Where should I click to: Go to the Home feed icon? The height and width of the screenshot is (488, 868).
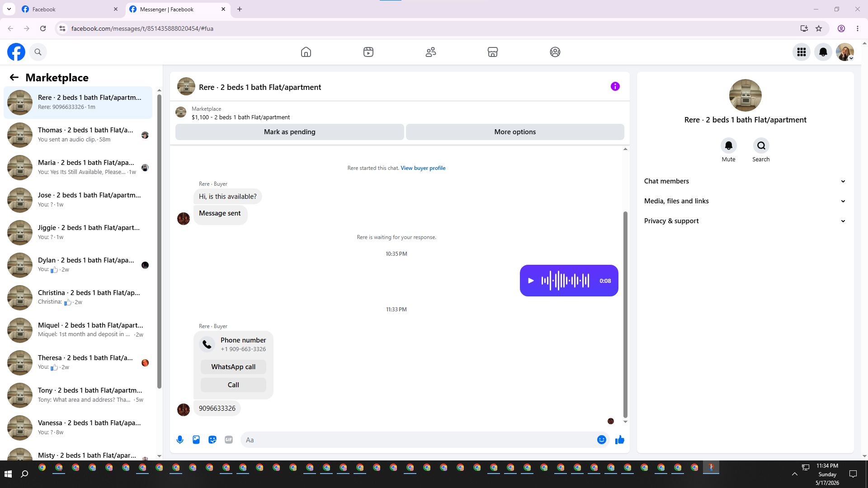click(306, 52)
